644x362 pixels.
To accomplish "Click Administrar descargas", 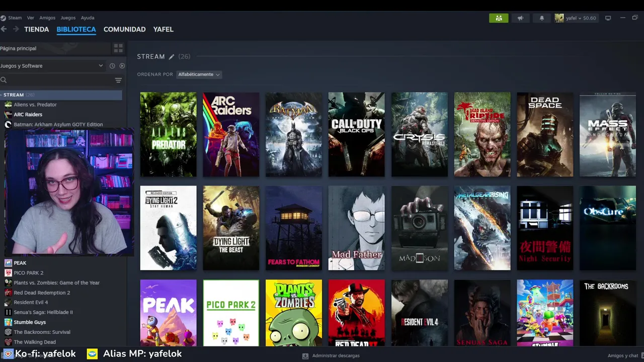I will click(x=331, y=355).
